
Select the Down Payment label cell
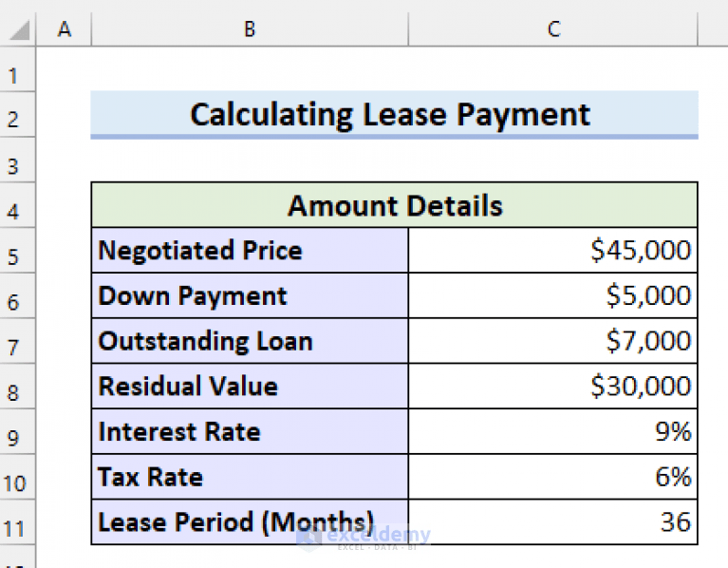(x=250, y=295)
